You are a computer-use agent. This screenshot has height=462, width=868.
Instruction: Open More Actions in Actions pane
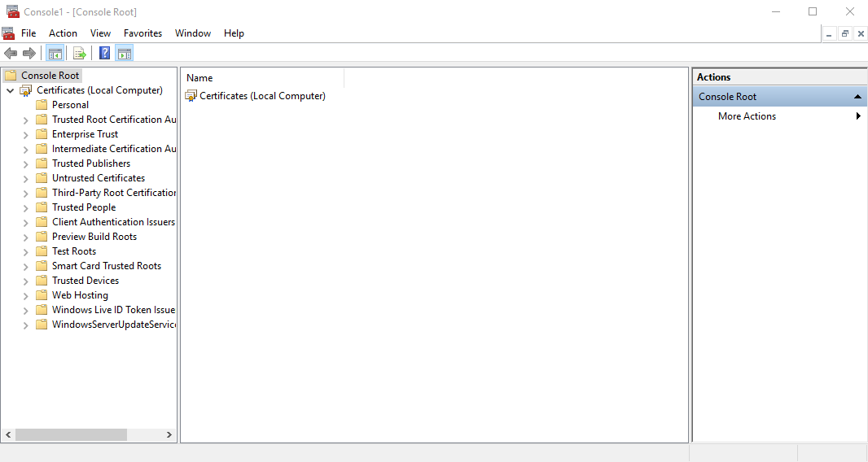(747, 116)
